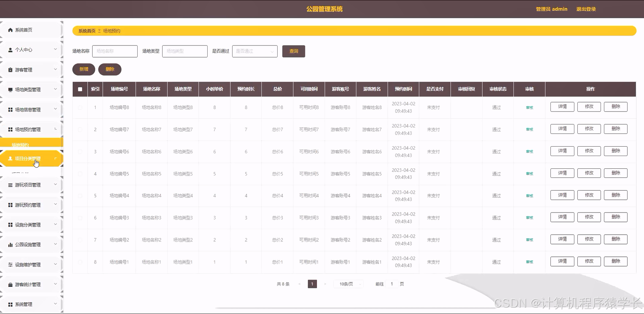Open the 游客统计管理 sidebar menu
This screenshot has width=644, height=314.
tap(31, 285)
